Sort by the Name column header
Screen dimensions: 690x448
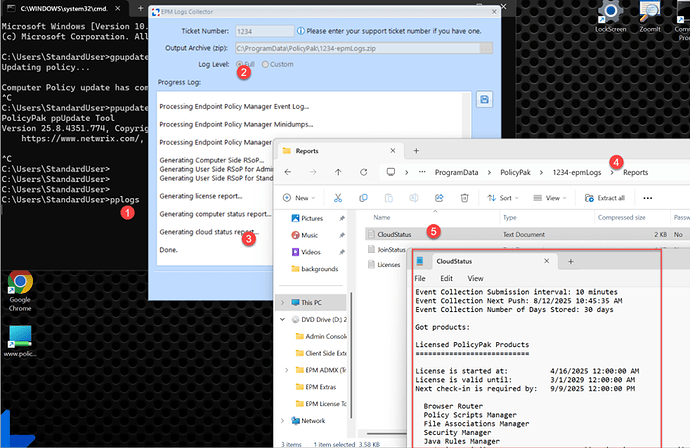(382, 217)
